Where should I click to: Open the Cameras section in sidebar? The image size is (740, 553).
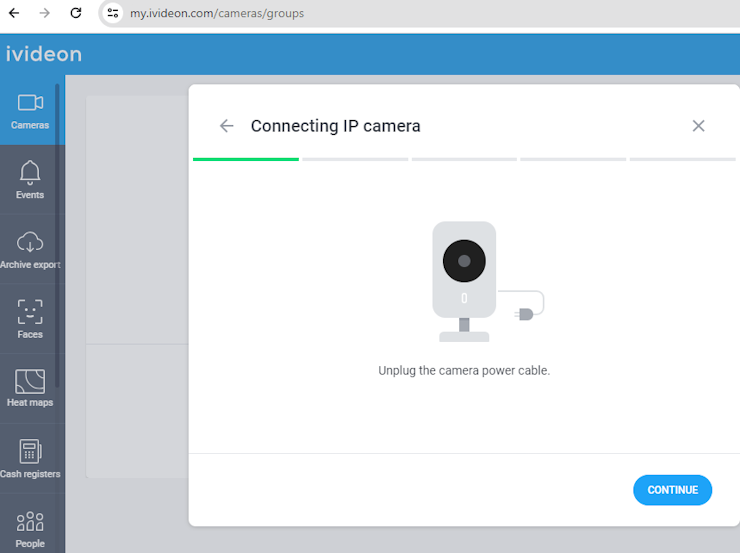(30, 111)
